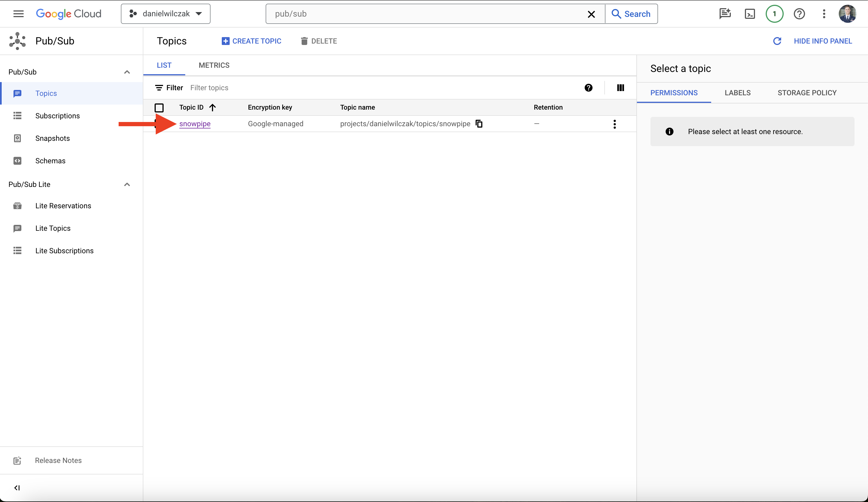Click the Google Cloud logo
The height and width of the screenshot is (502, 868).
tap(69, 14)
